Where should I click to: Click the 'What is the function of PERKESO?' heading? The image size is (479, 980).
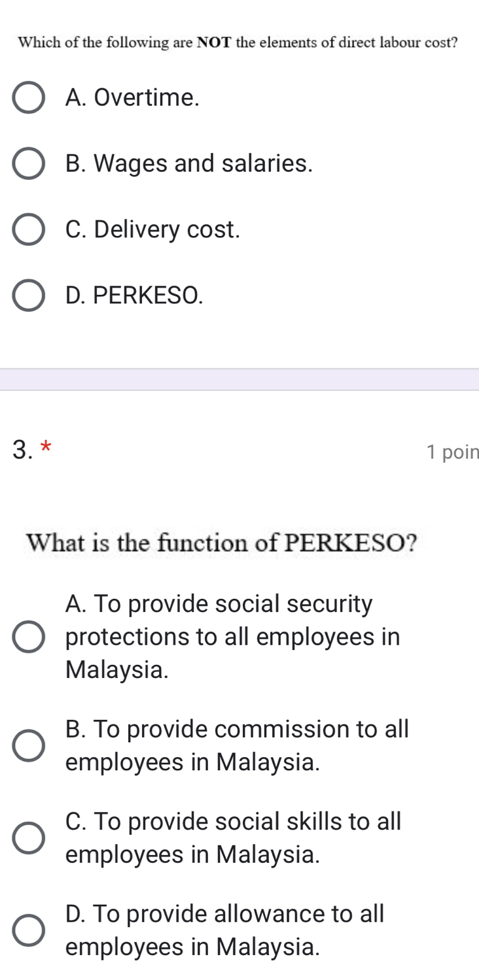[222, 543]
